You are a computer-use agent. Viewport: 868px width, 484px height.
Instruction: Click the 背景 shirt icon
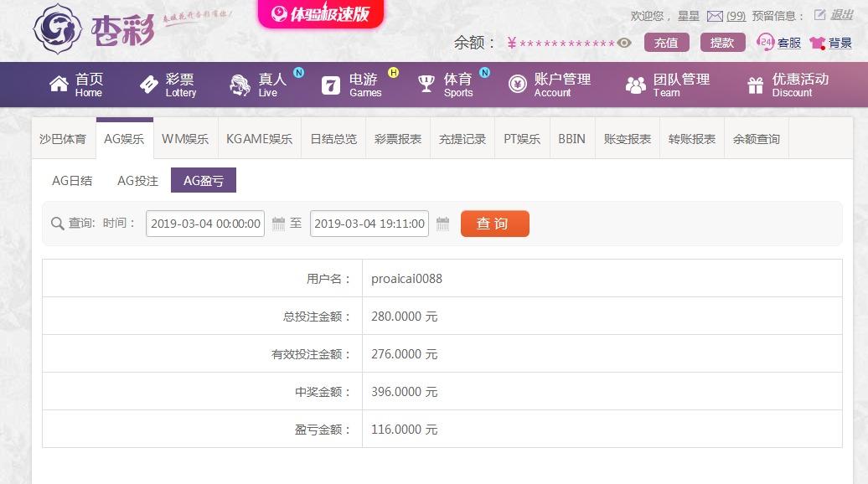pos(818,43)
